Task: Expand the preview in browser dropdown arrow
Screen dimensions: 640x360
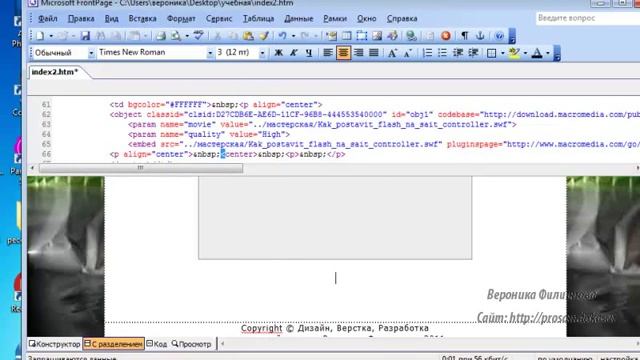Action: point(187,36)
